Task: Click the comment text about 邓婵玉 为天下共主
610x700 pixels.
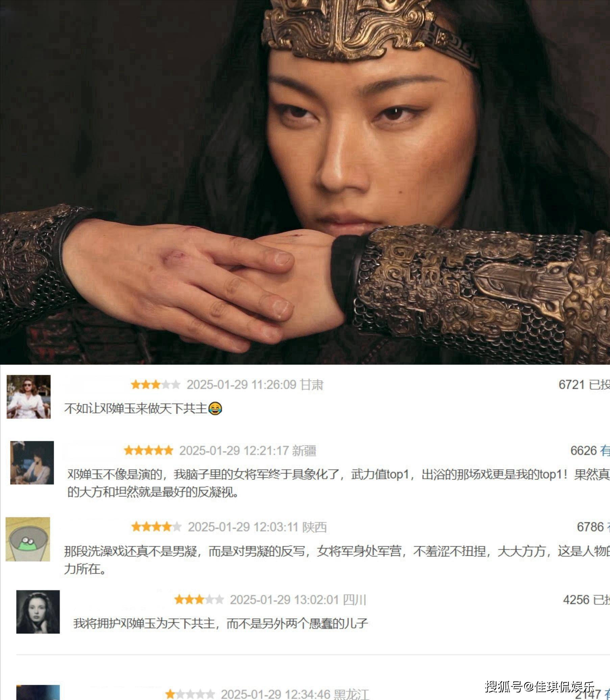Action: click(221, 623)
